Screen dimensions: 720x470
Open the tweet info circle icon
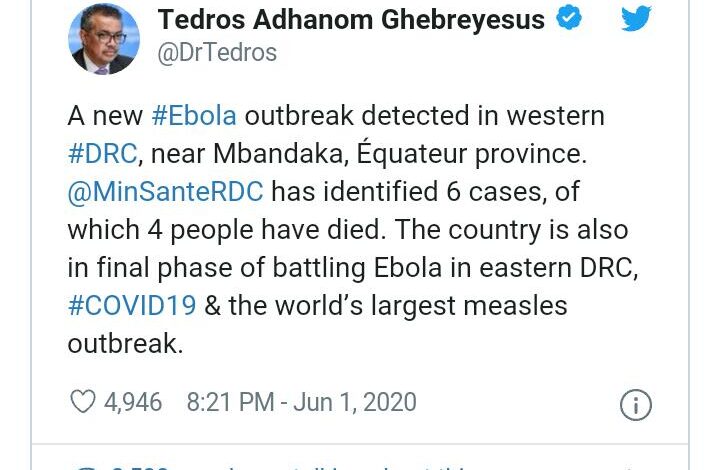click(636, 405)
